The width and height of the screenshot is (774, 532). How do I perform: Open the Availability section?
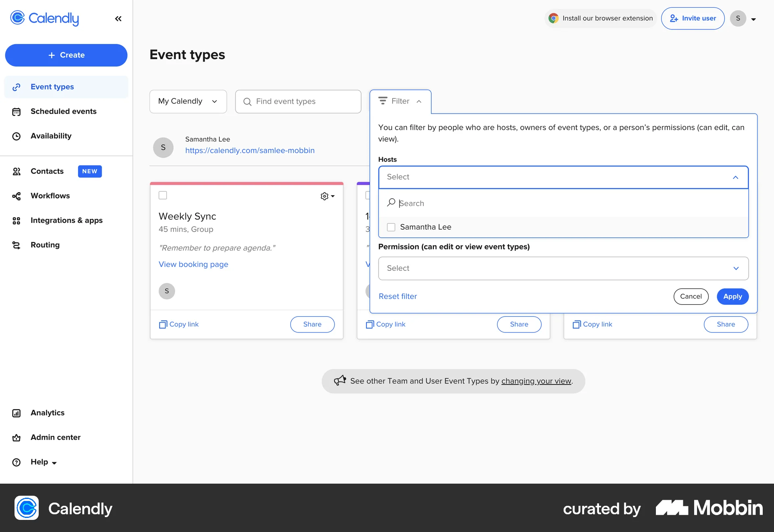pos(51,136)
